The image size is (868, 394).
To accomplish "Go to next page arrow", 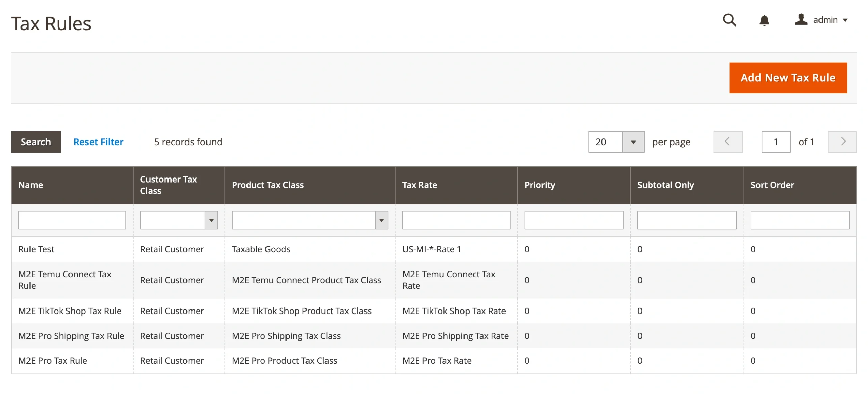I will pyautogui.click(x=842, y=142).
